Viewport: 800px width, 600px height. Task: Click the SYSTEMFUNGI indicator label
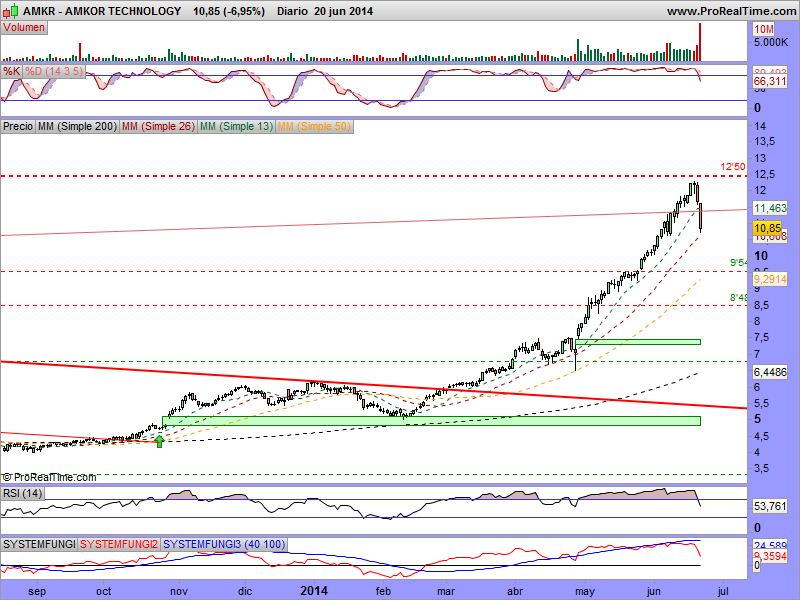(39, 544)
